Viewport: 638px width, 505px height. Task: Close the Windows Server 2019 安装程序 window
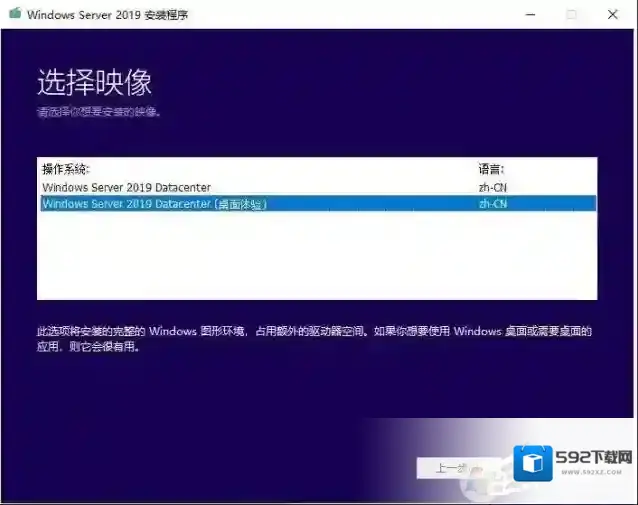(612, 15)
